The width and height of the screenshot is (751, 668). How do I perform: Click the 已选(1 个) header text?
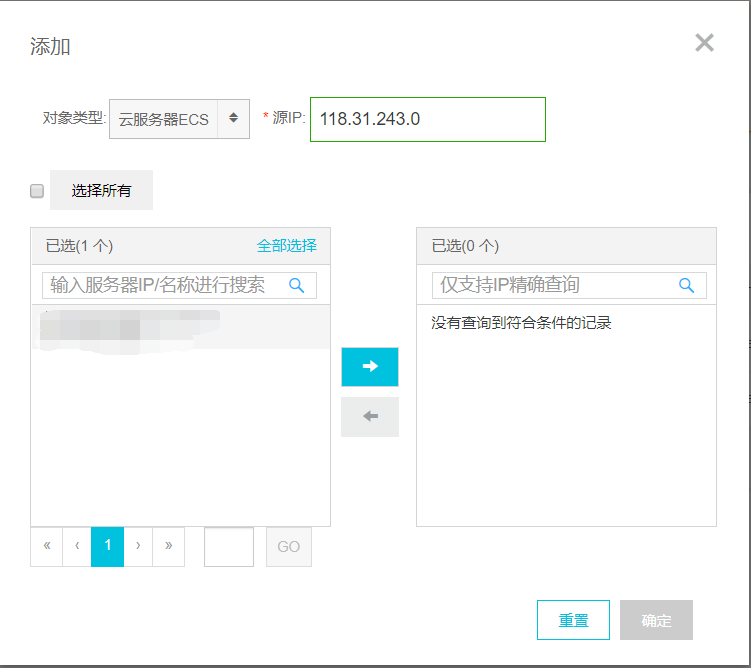point(79,246)
